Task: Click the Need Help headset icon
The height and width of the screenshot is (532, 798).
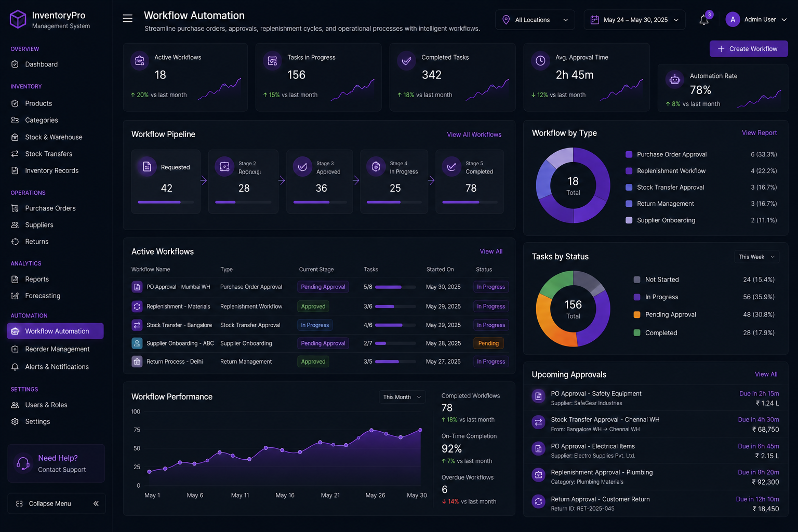Action: [x=23, y=463]
